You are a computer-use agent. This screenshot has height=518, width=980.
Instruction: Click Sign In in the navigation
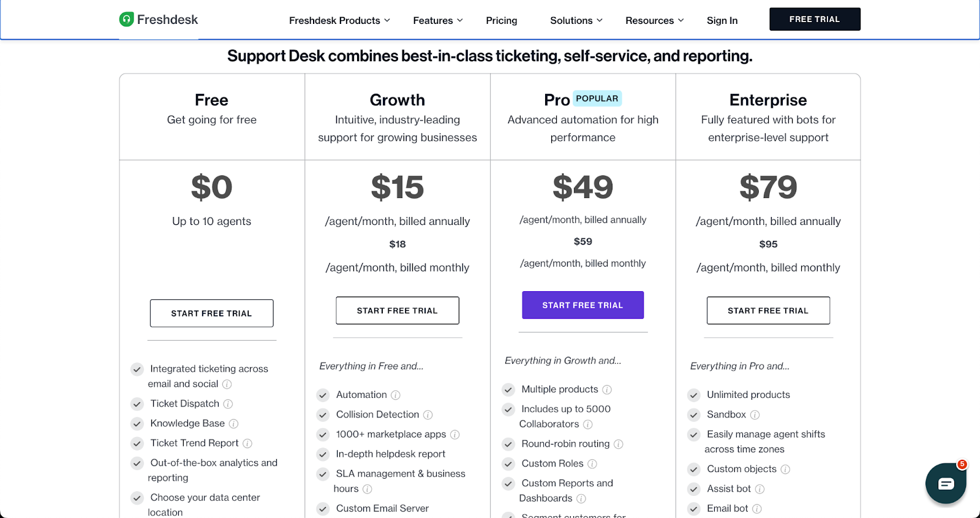[x=722, y=20]
